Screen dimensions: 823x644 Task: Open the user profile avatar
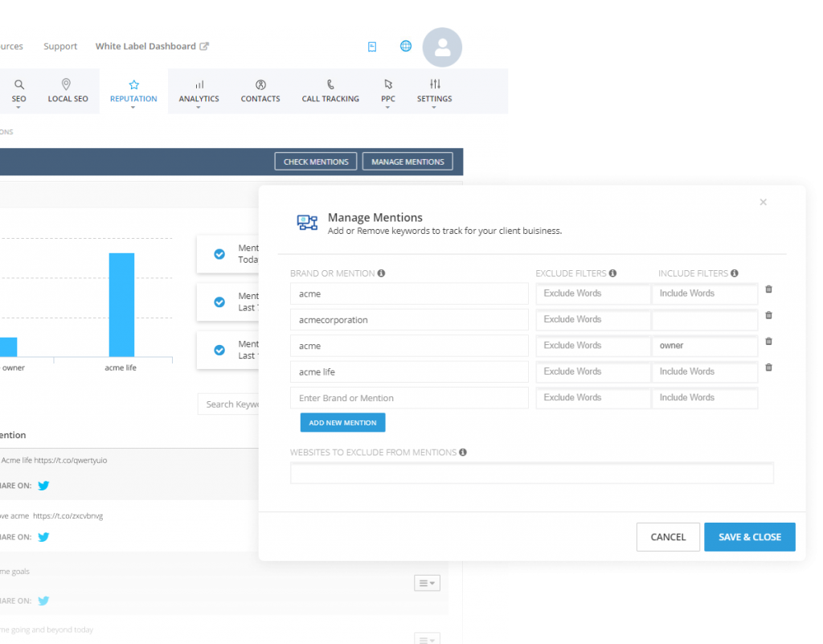pyautogui.click(x=443, y=47)
